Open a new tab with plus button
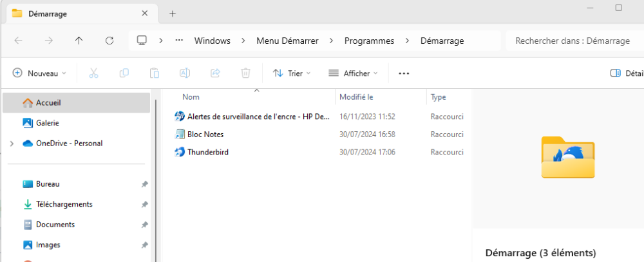The image size is (644, 262). 173,14
